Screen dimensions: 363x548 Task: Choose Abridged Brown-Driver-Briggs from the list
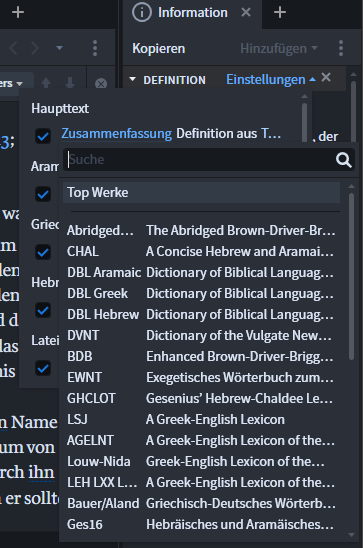201,231
